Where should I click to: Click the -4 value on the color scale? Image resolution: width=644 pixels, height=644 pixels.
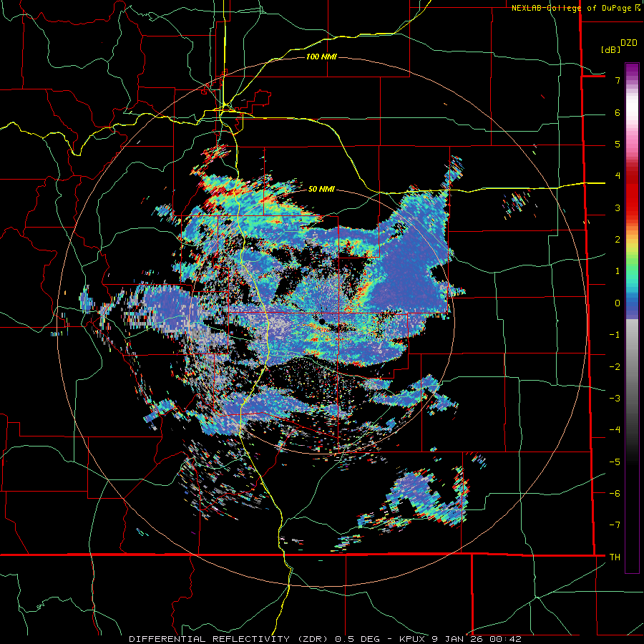(615, 430)
